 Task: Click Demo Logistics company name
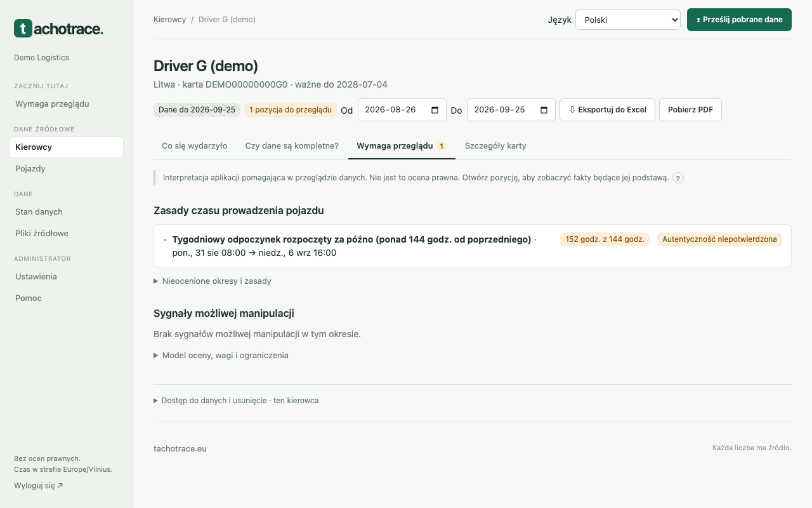(x=41, y=58)
